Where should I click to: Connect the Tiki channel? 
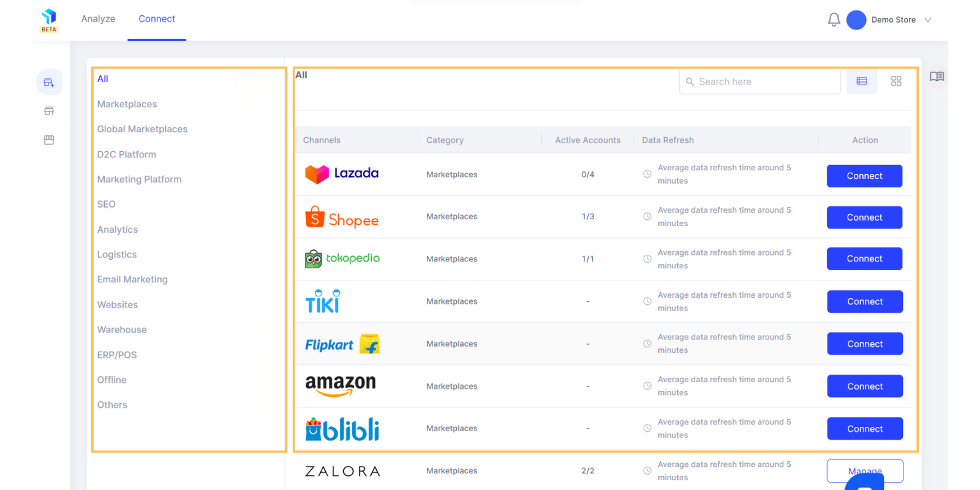[x=865, y=301]
